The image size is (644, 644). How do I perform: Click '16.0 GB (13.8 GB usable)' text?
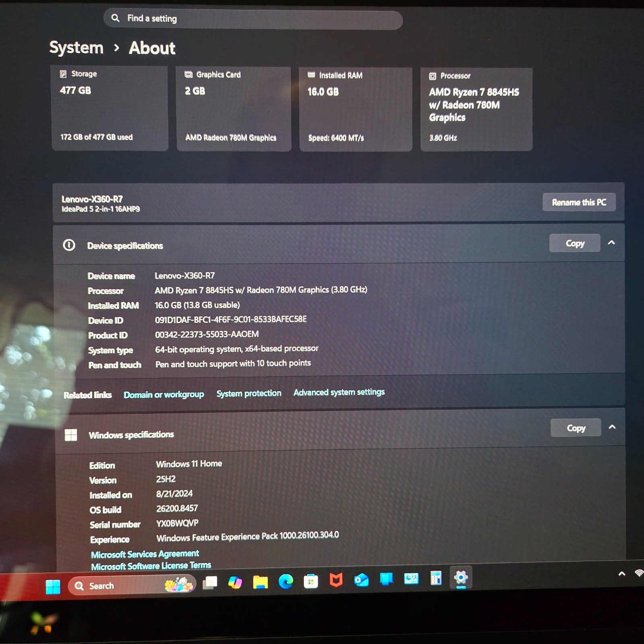pyautogui.click(x=197, y=305)
